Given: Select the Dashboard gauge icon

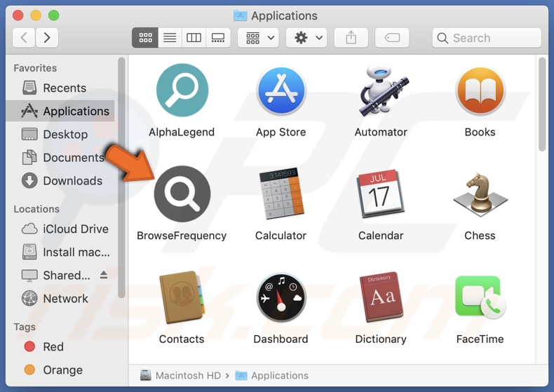Looking at the screenshot, I should (x=281, y=297).
